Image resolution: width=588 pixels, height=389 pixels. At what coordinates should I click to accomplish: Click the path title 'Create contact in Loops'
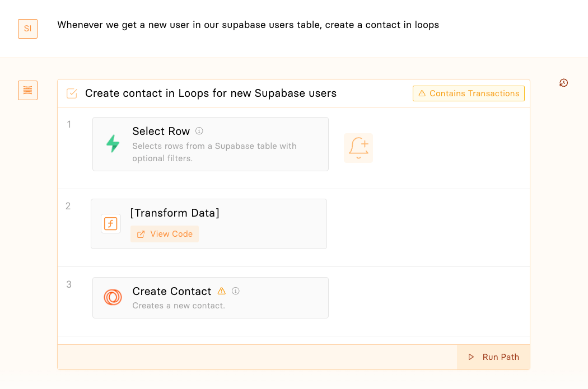click(x=211, y=93)
